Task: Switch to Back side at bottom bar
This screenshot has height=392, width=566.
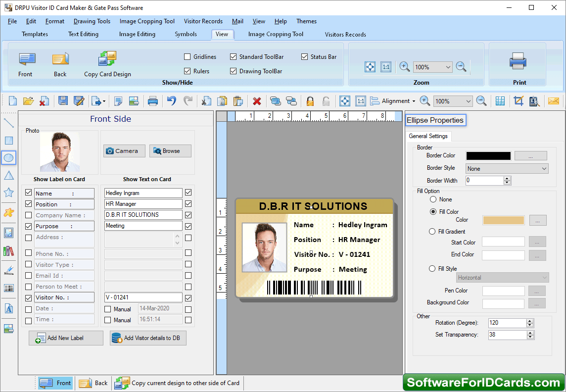Action: (93, 383)
